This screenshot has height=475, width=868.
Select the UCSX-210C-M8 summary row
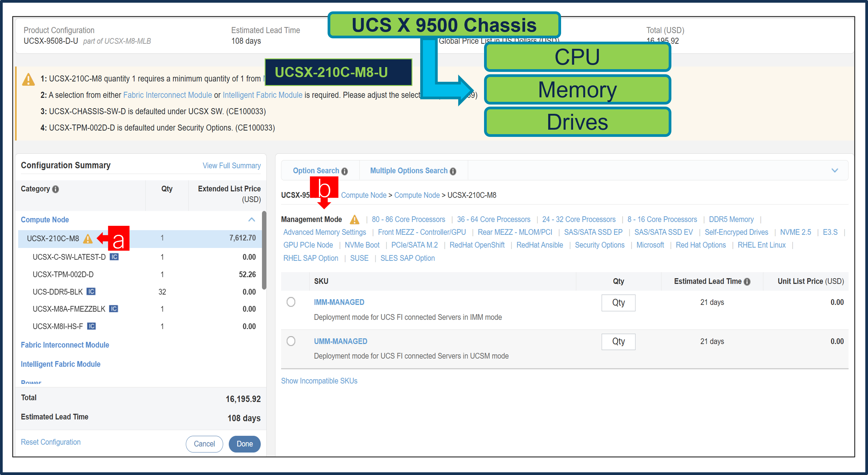click(140, 238)
